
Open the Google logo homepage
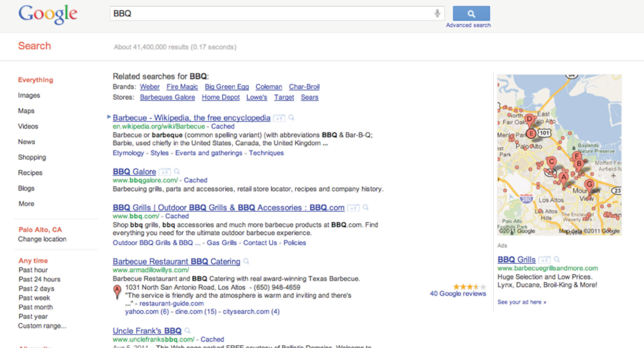pyautogui.click(x=48, y=14)
